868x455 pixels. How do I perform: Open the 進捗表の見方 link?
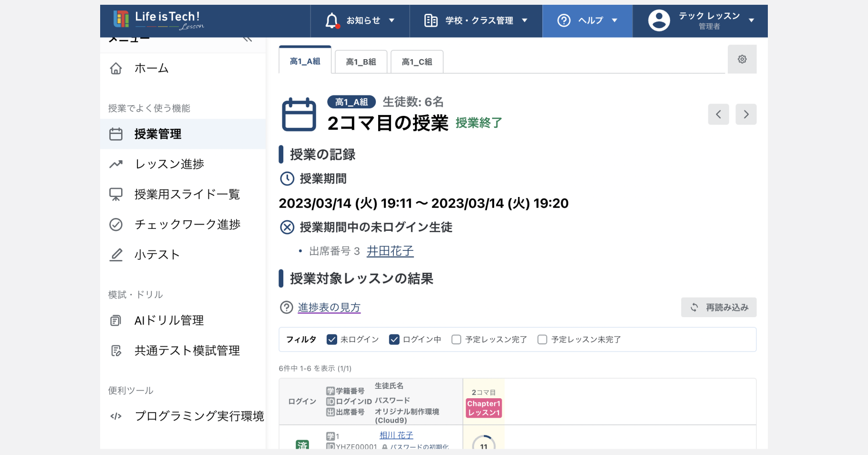pos(329,308)
